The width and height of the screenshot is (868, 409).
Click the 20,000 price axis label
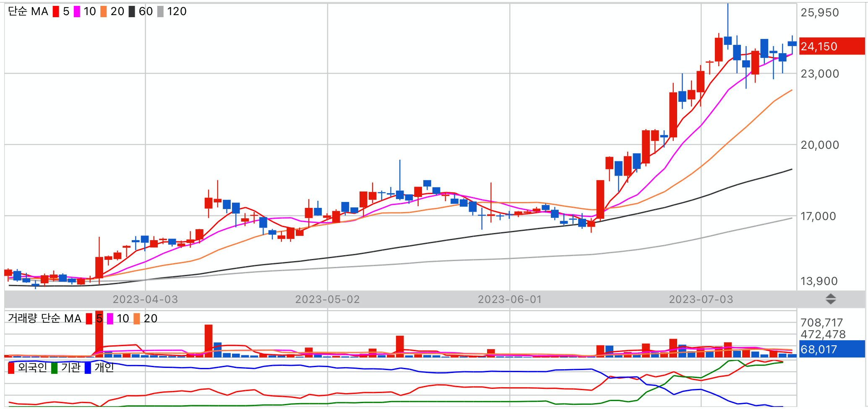pyautogui.click(x=820, y=145)
